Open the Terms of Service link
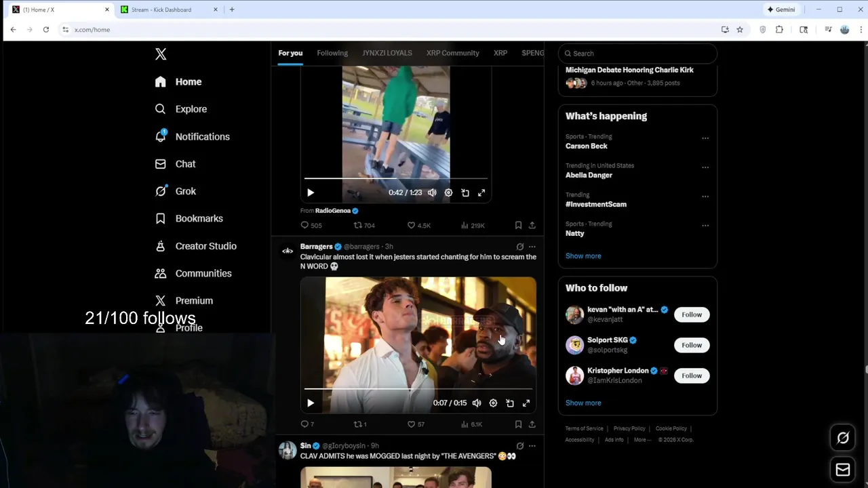The width and height of the screenshot is (868, 488). (585, 428)
